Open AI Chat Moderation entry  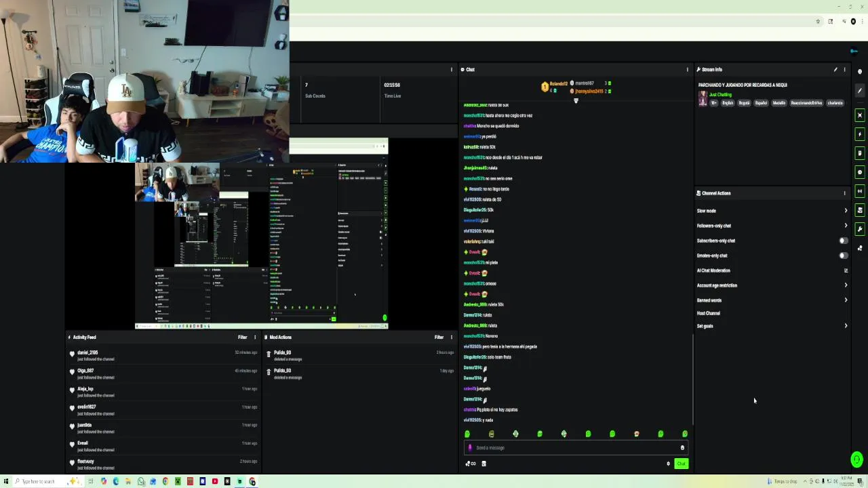coord(713,270)
